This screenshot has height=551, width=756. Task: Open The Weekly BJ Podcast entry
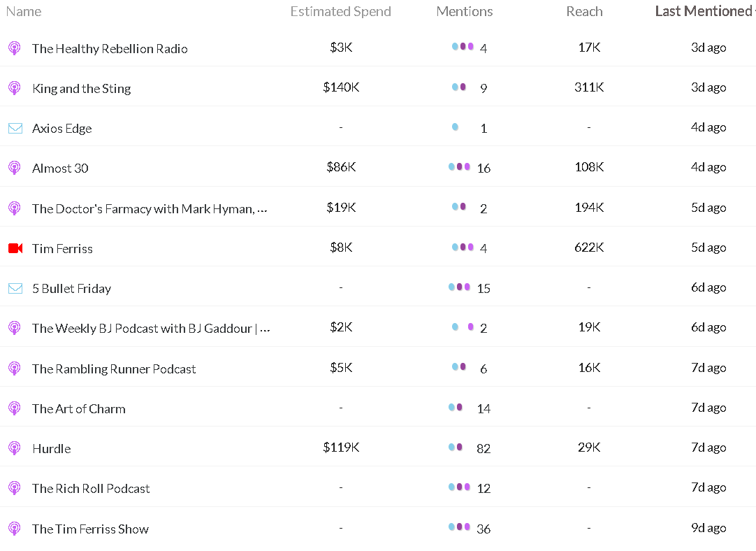pyautogui.click(x=151, y=329)
